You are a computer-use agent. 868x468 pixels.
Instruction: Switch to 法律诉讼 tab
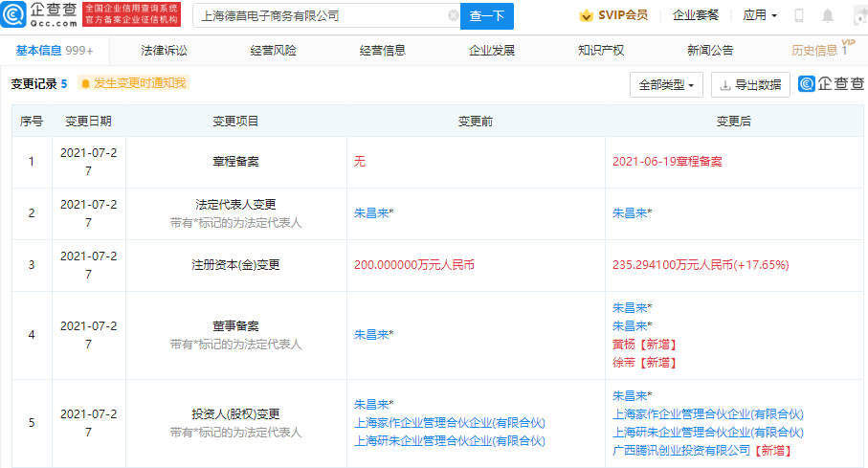tap(164, 51)
